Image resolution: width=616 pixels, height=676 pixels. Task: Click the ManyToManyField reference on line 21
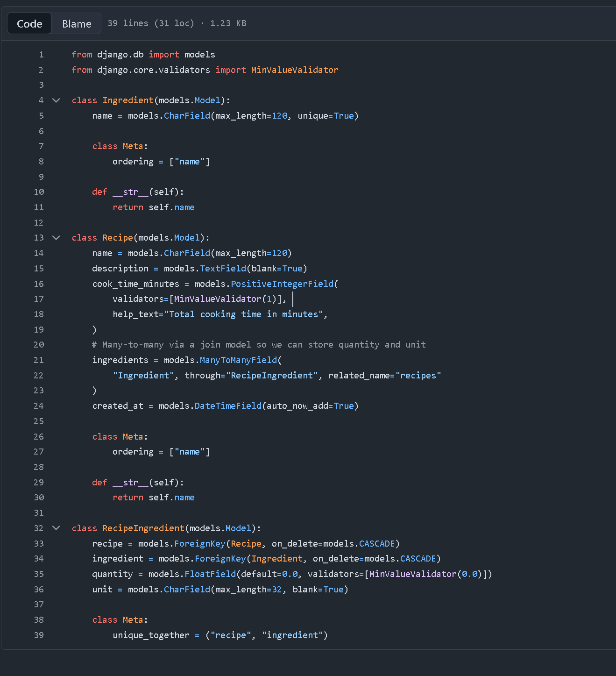tap(238, 360)
